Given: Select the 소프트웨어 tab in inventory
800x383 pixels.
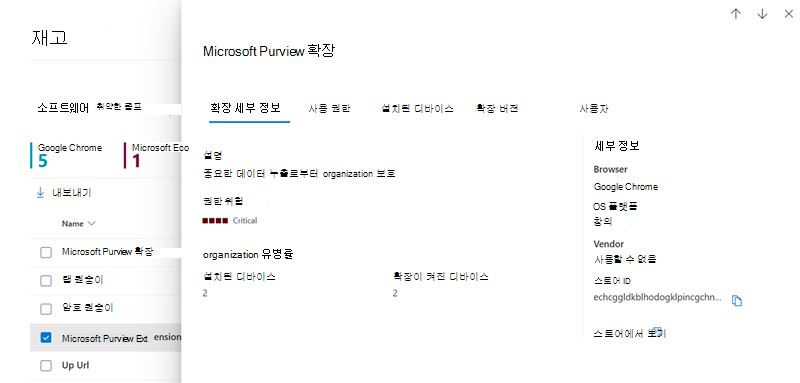Looking at the screenshot, I should tap(63, 108).
